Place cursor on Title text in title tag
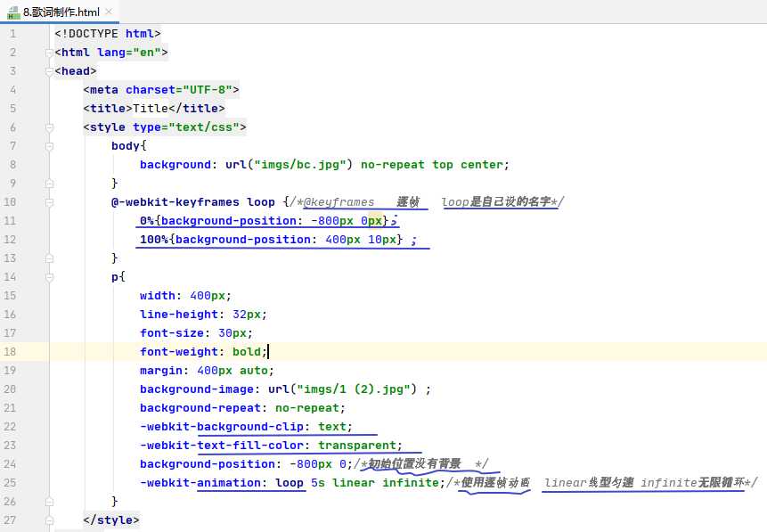This screenshot has height=532, width=767. pos(151,109)
